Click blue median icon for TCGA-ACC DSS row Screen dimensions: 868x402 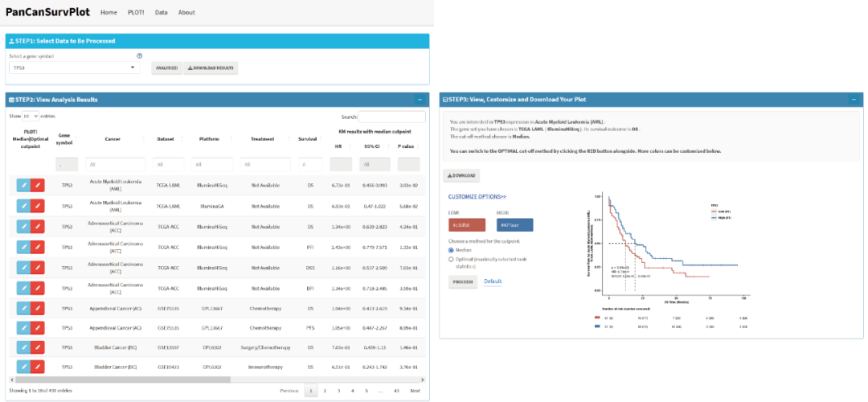(23, 268)
